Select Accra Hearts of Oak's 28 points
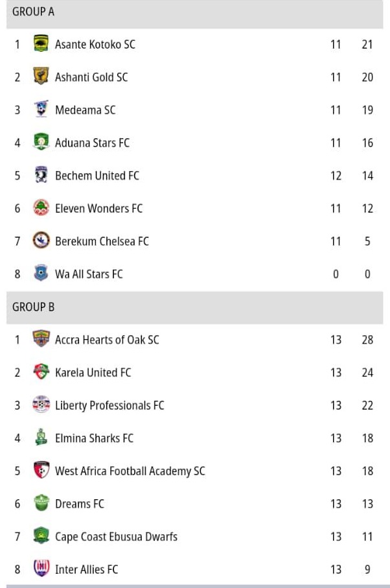390x588 pixels. [367, 340]
